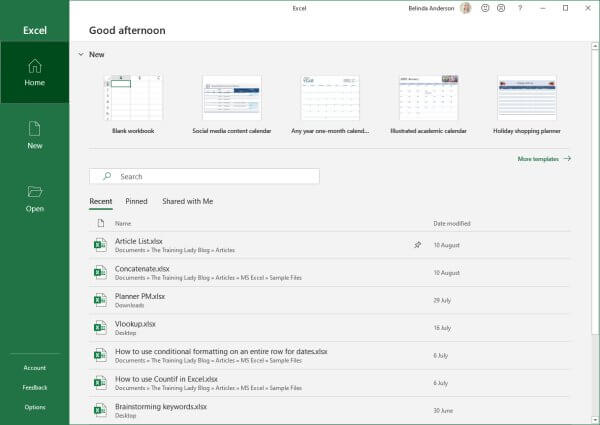The height and width of the screenshot is (425, 600).
Task: Open Vlookup.xlsx from the recent list
Action: pyautogui.click(x=329, y=328)
